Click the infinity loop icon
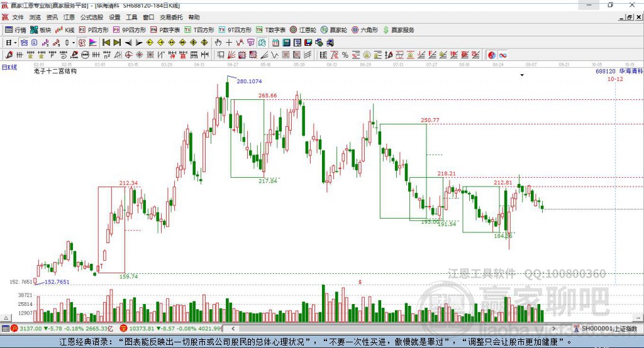This screenshot has height=348, width=644. click(502, 55)
